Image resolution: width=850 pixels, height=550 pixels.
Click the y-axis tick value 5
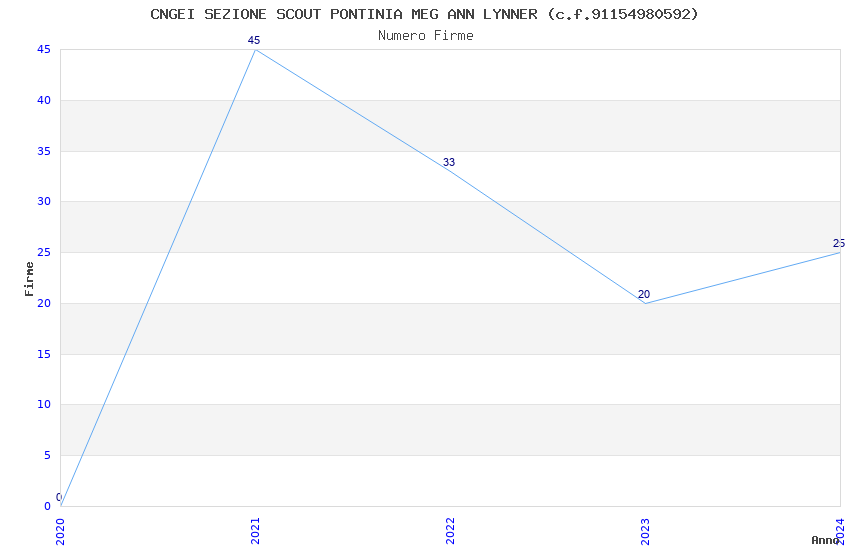tap(47, 455)
